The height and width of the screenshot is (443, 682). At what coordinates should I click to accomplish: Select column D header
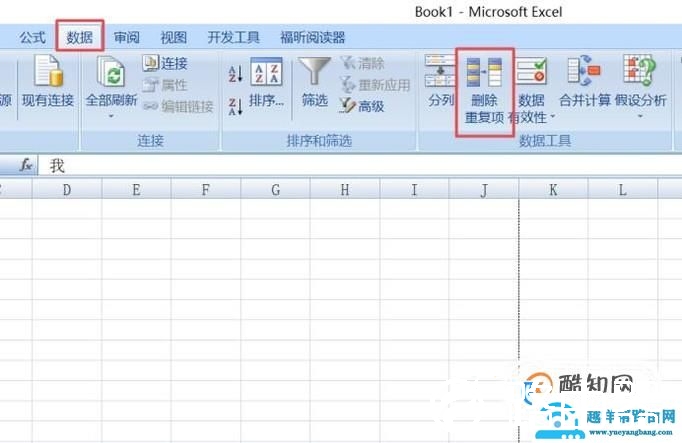coord(67,190)
